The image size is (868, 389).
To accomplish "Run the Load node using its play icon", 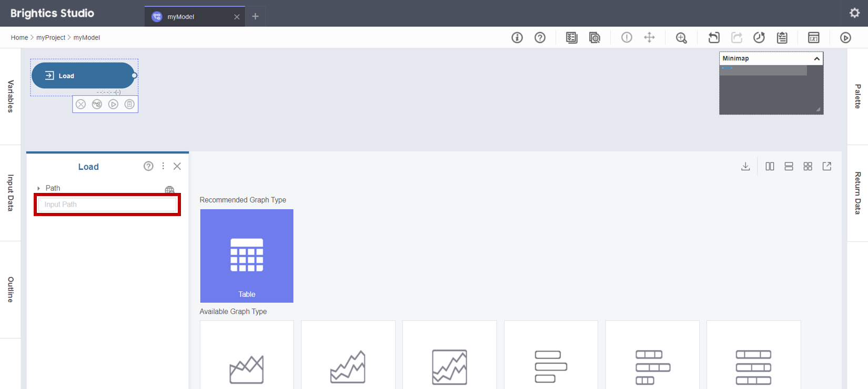I will coord(113,104).
